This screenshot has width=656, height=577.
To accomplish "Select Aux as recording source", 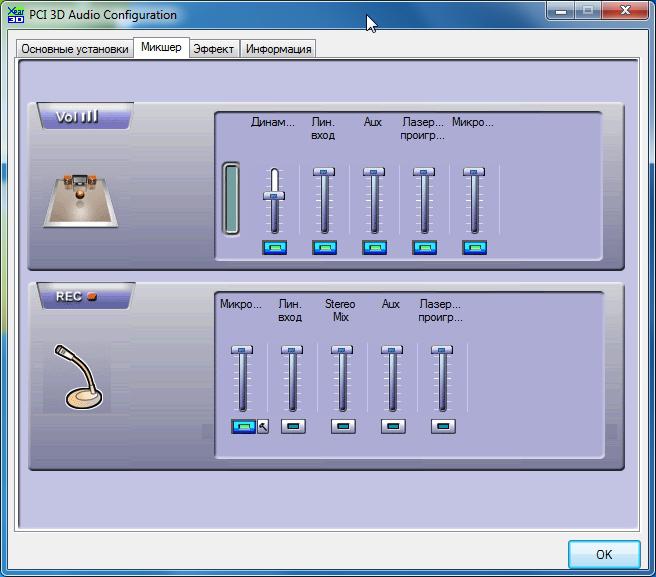I will point(393,426).
